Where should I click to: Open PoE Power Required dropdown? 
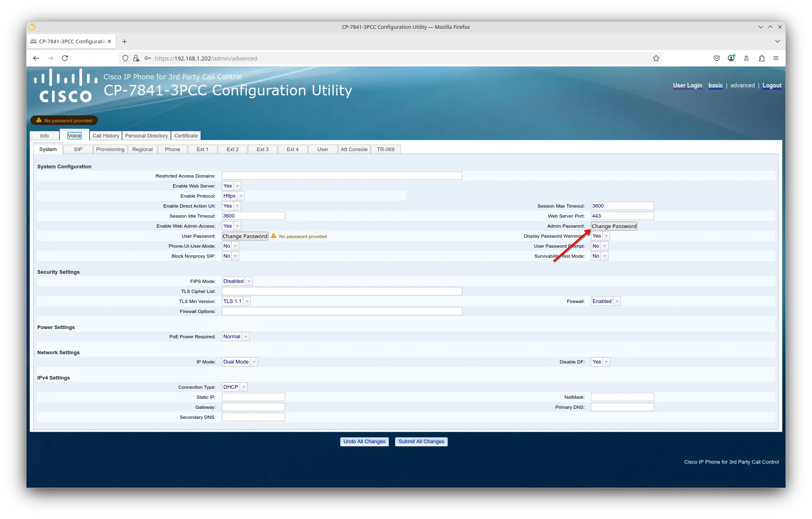tap(236, 336)
